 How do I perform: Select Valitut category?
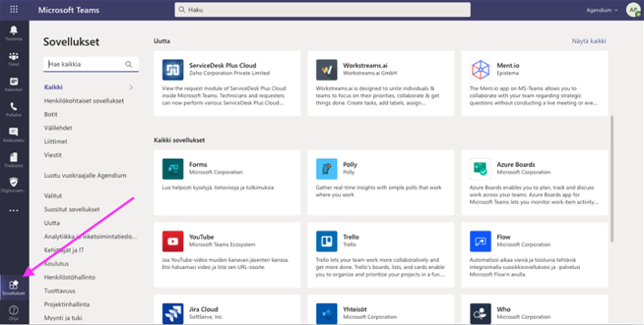[x=53, y=196]
